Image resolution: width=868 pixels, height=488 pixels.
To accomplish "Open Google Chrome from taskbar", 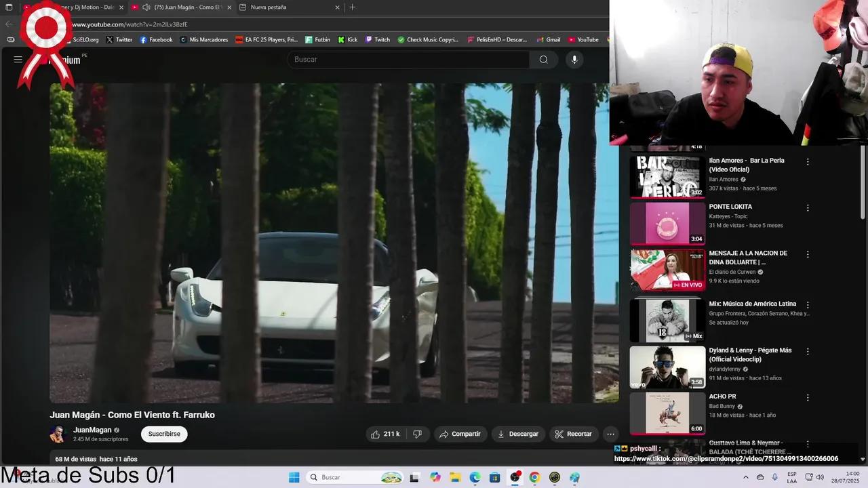I will pos(534,477).
